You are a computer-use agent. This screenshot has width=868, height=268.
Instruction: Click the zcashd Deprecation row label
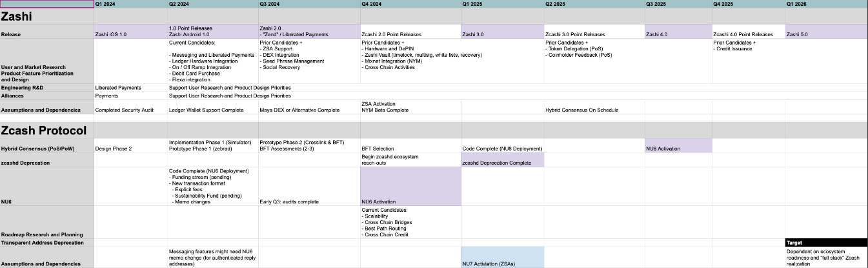47,160
